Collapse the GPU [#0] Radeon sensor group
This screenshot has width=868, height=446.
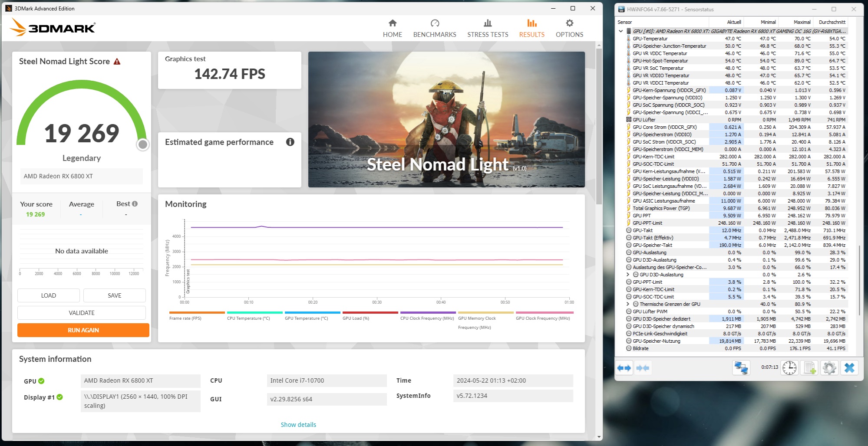(621, 31)
